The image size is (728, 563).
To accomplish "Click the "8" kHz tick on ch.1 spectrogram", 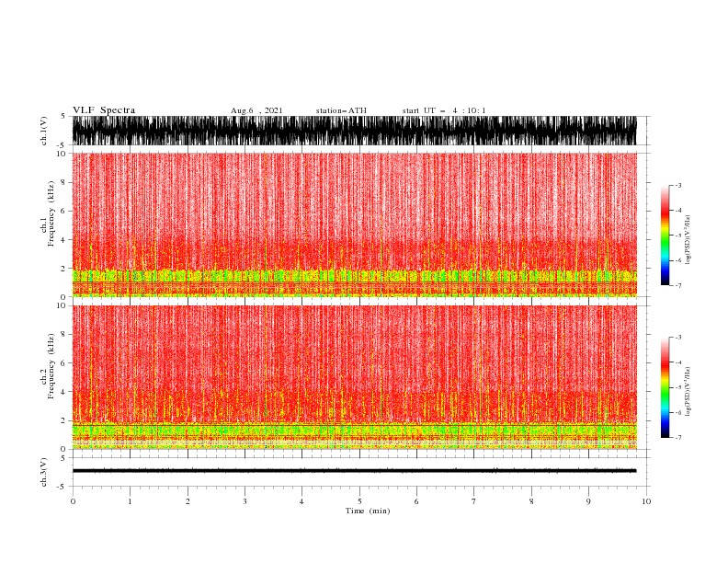I will 64,182.
